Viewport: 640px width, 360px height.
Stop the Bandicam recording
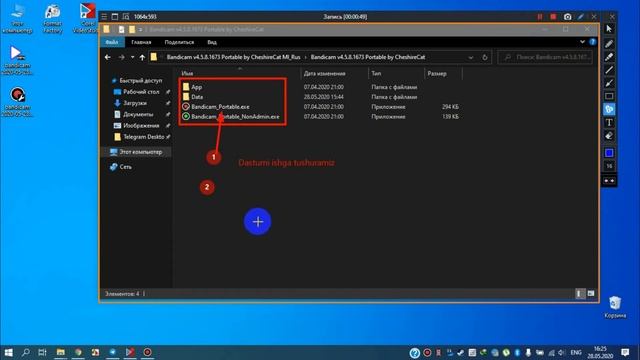pyautogui.click(x=553, y=17)
